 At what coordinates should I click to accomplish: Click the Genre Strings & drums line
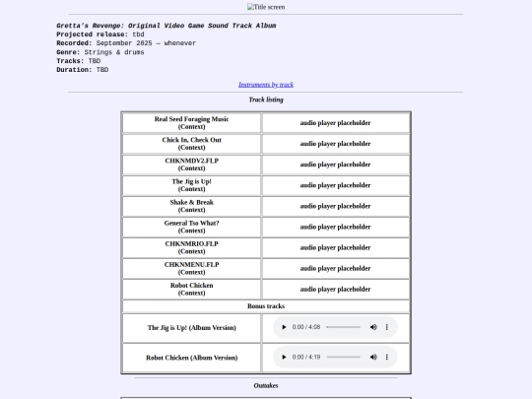coord(100,52)
